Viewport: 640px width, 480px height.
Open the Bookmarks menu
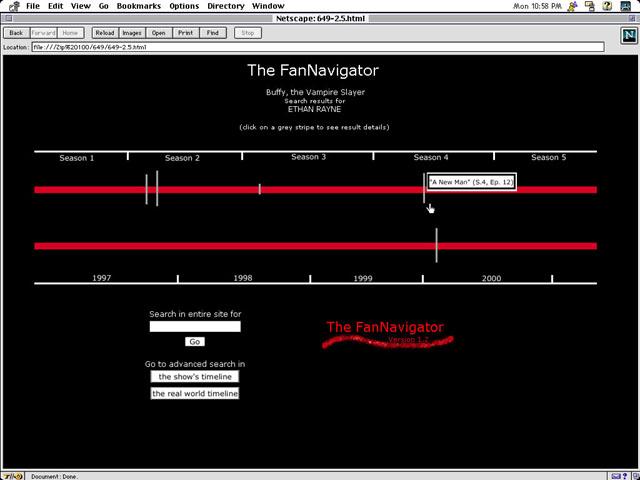click(138, 6)
